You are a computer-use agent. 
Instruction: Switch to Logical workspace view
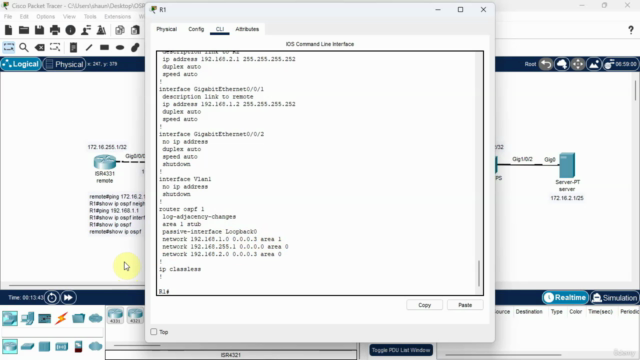[21, 64]
